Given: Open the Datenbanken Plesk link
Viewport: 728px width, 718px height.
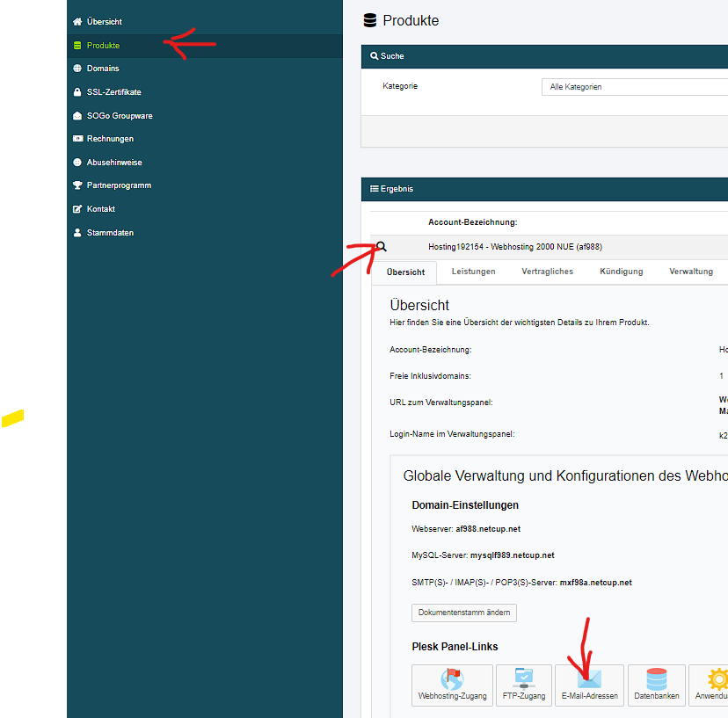Looking at the screenshot, I should pyautogui.click(x=656, y=685).
